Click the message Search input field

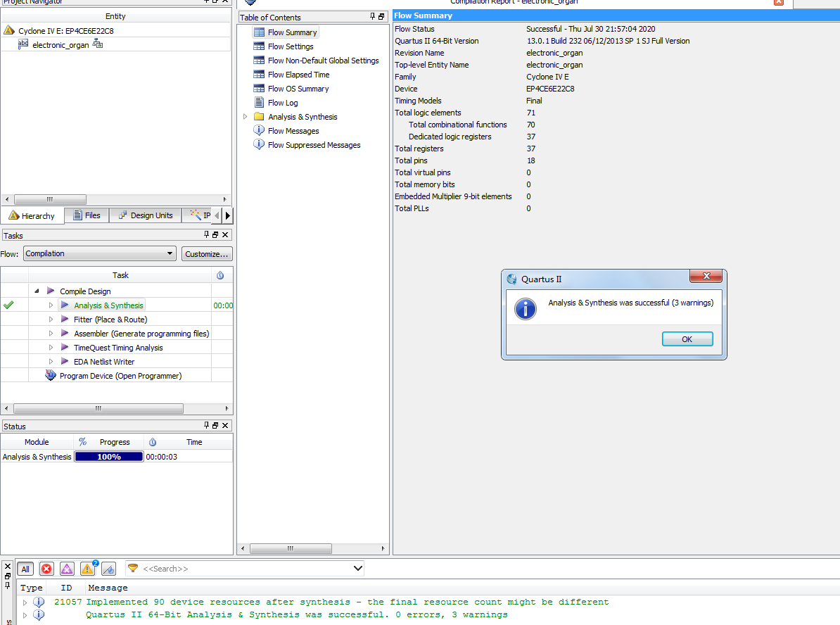[x=246, y=569]
